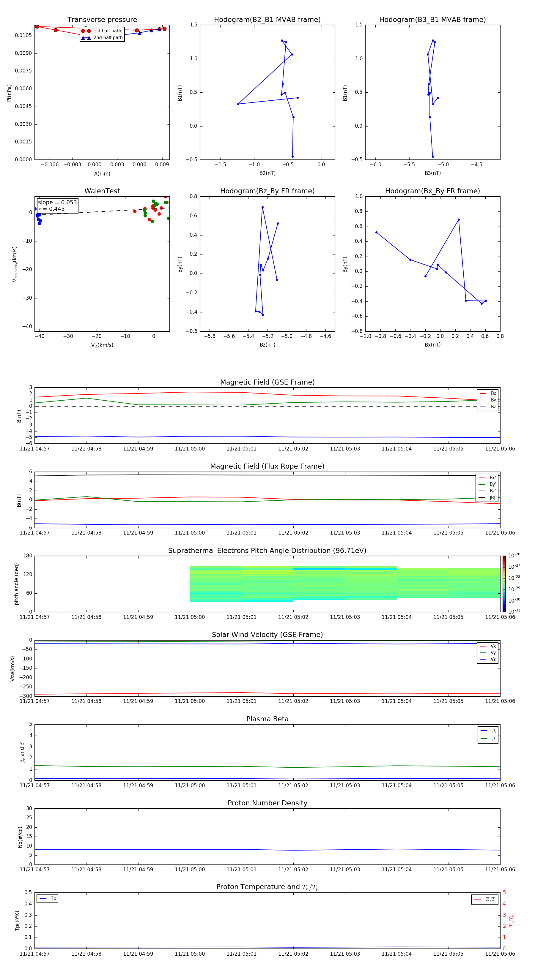Click the Suprathermal Electrons Pitch Angle Distribution title

tap(267, 551)
